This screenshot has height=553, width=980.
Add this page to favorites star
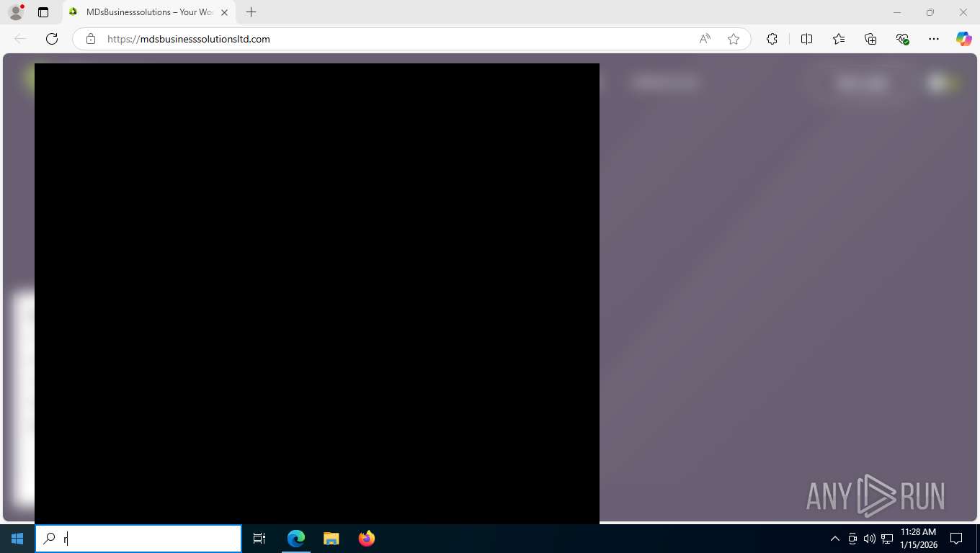(734, 39)
